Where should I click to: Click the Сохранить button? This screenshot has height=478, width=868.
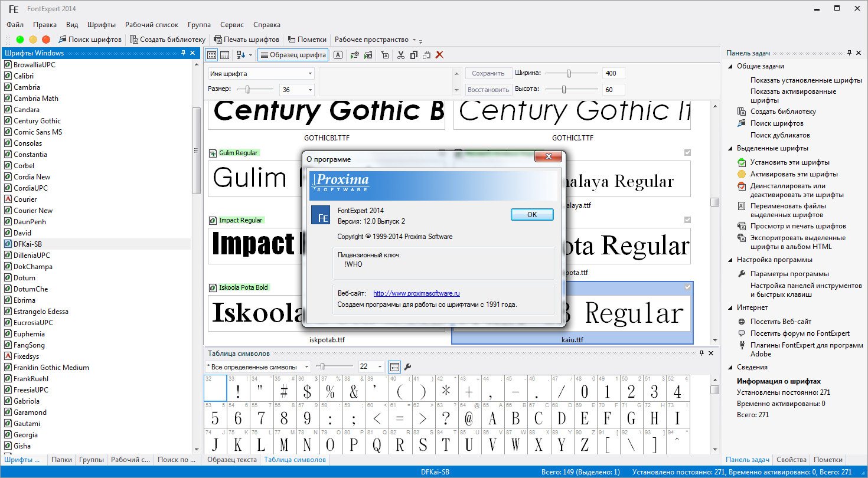coord(488,73)
